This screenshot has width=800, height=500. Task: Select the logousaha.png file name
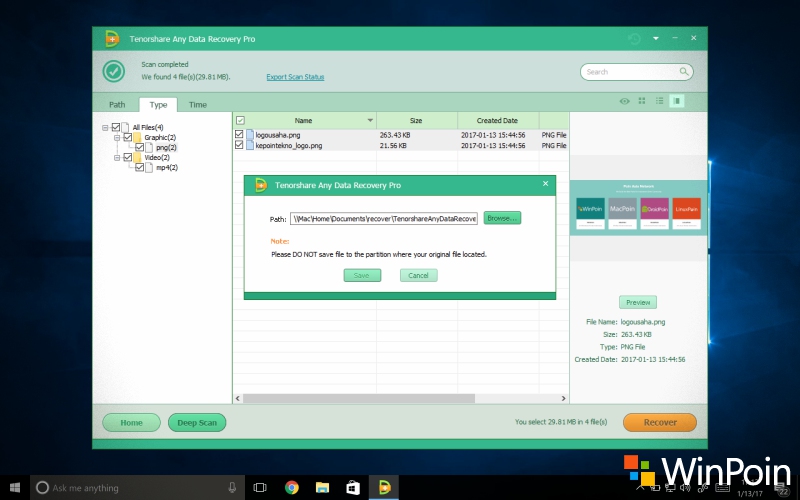pos(278,135)
